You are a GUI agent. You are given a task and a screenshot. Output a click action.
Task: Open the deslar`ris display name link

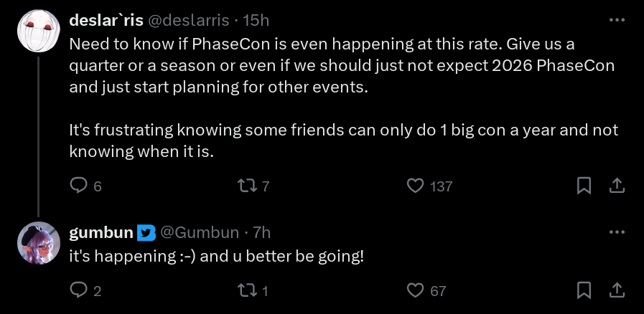click(106, 20)
